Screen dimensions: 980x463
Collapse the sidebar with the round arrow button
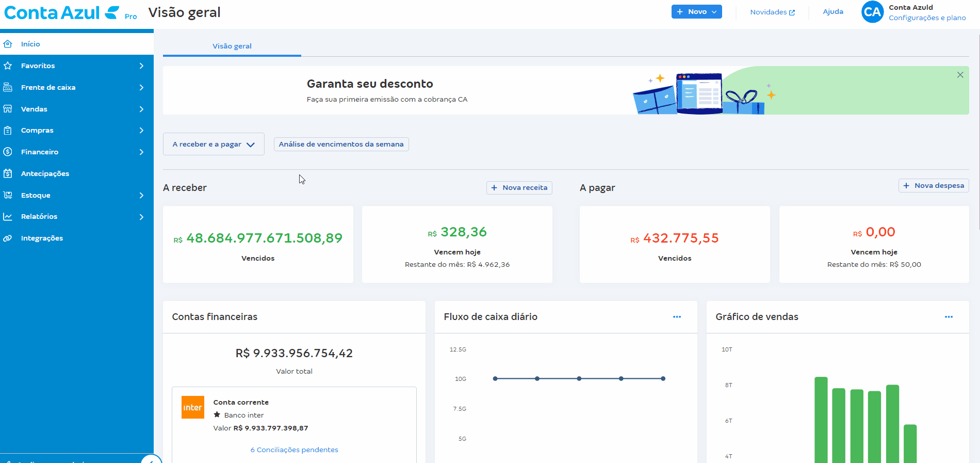tap(151, 459)
